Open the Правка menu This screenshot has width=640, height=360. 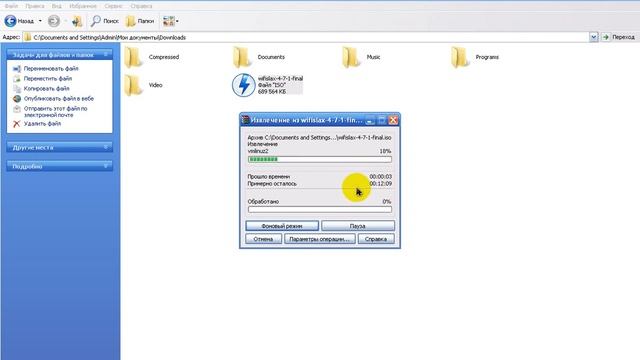click(x=35, y=6)
